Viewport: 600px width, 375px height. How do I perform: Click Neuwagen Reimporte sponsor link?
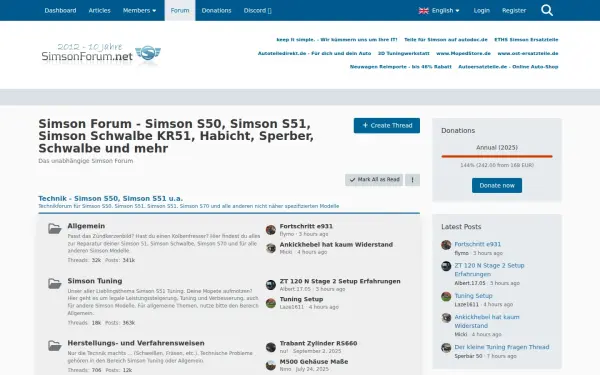pyautogui.click(x=401, y=67)
